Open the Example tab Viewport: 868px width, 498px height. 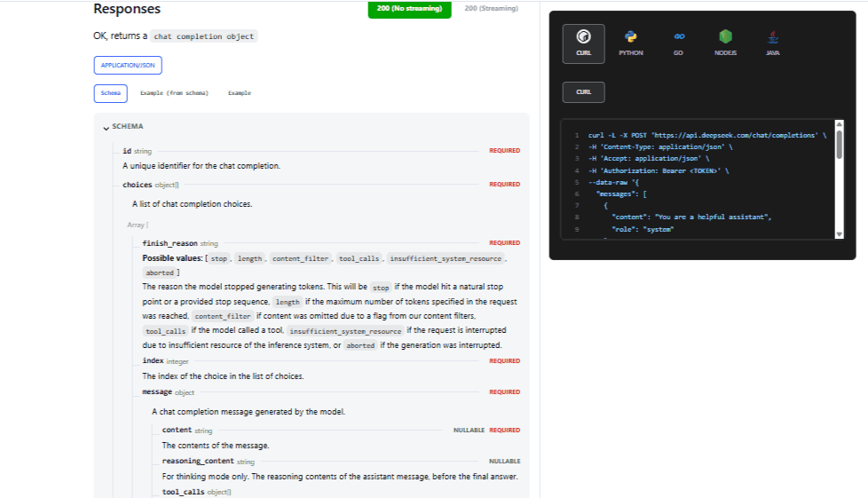click(240, 93)
